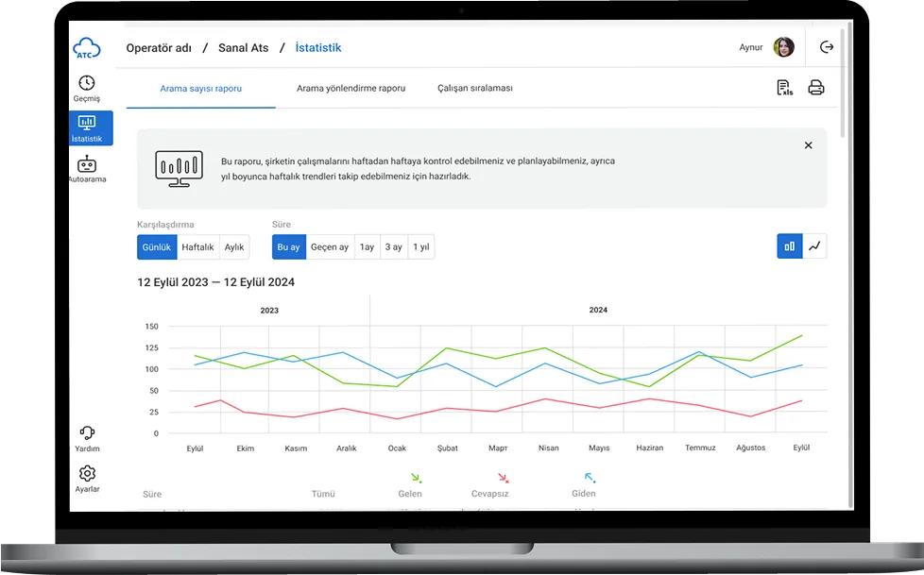
Task: Click the Temmuz label on chart axis
Action: pyautogui.click(x=701, y=448)
